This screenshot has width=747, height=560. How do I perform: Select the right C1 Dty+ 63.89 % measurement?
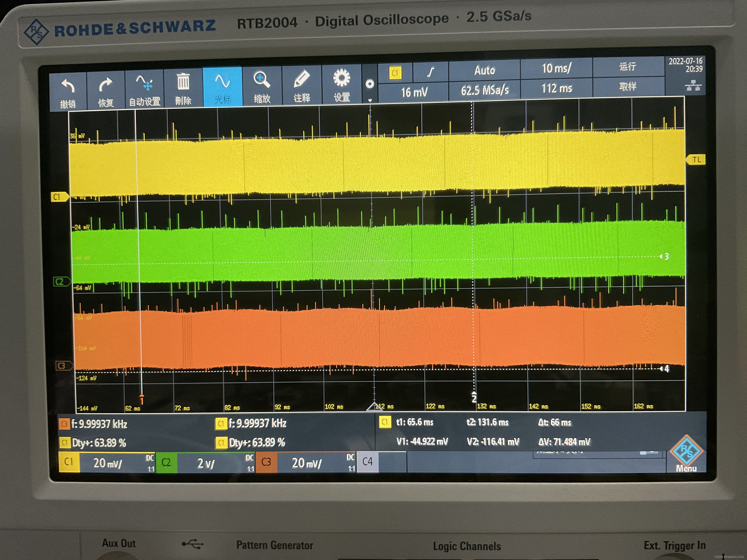coord(251,442)
